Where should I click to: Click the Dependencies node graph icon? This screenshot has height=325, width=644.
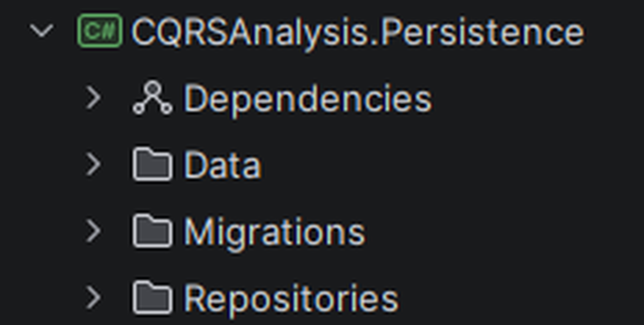coord(153,98)
